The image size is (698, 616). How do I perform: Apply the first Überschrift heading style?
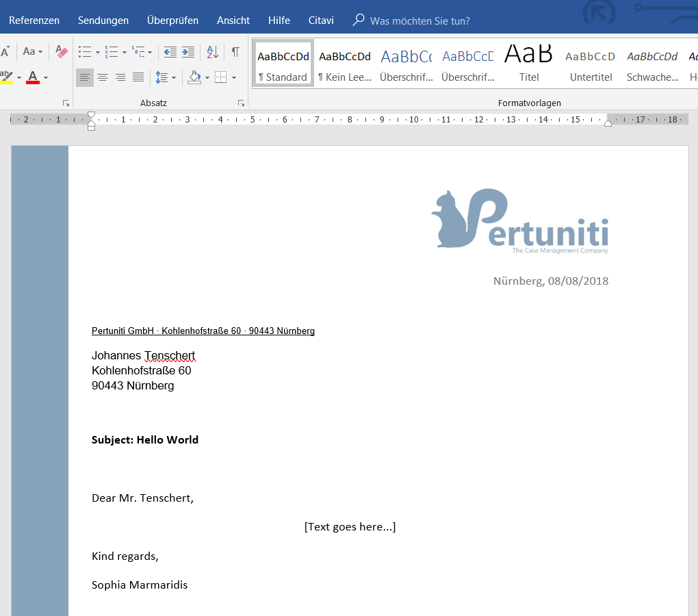coord(406,63)
